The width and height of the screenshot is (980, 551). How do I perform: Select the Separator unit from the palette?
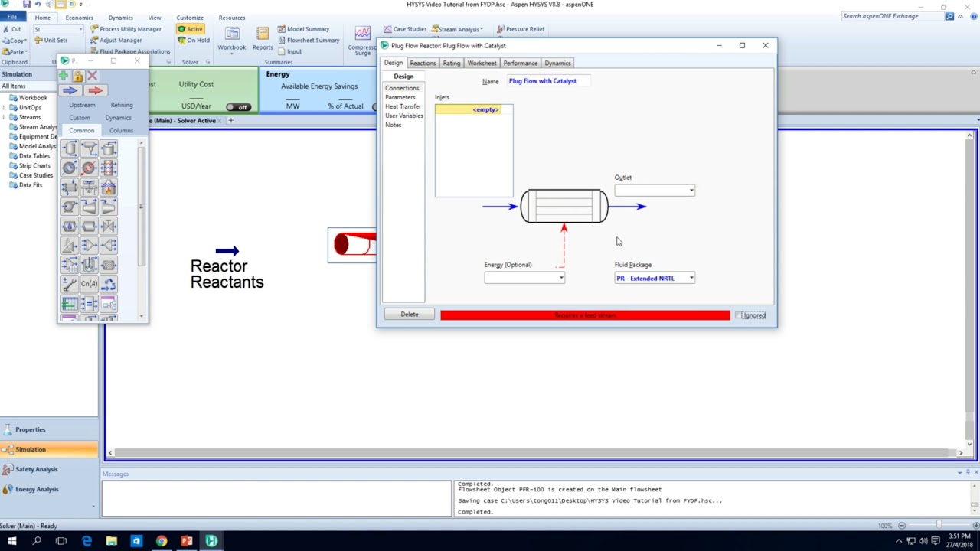point(70,148)
